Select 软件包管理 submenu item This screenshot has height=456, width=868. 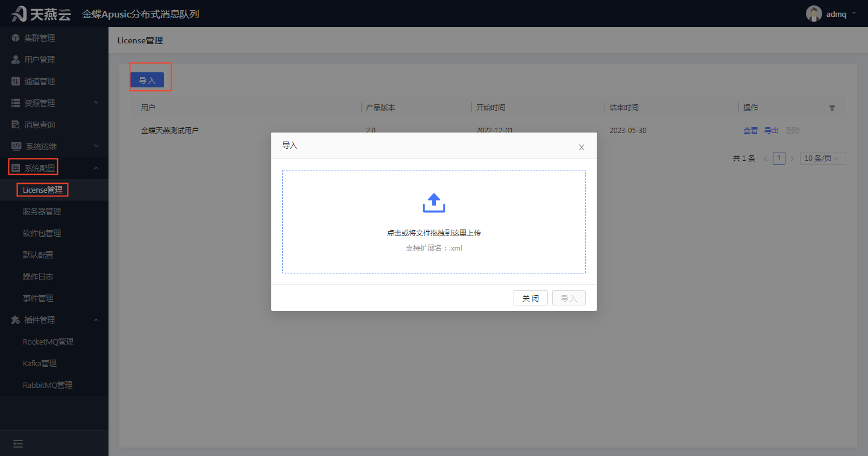click(54, 233)
